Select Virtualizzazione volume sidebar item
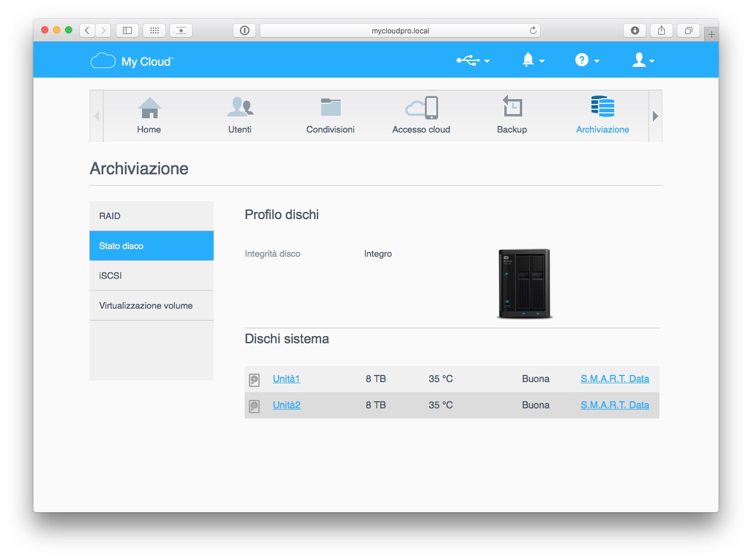This screenshot has height=560, width=752. (x=152, y=306)
